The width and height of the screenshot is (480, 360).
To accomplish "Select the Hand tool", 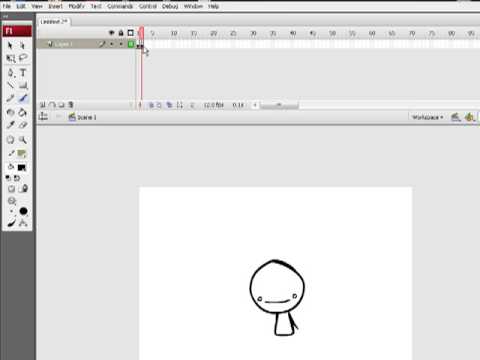I will tap(10, 140).
